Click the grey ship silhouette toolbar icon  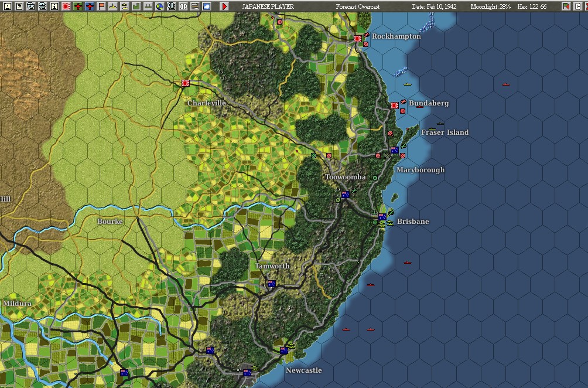[x=148, y=6]
